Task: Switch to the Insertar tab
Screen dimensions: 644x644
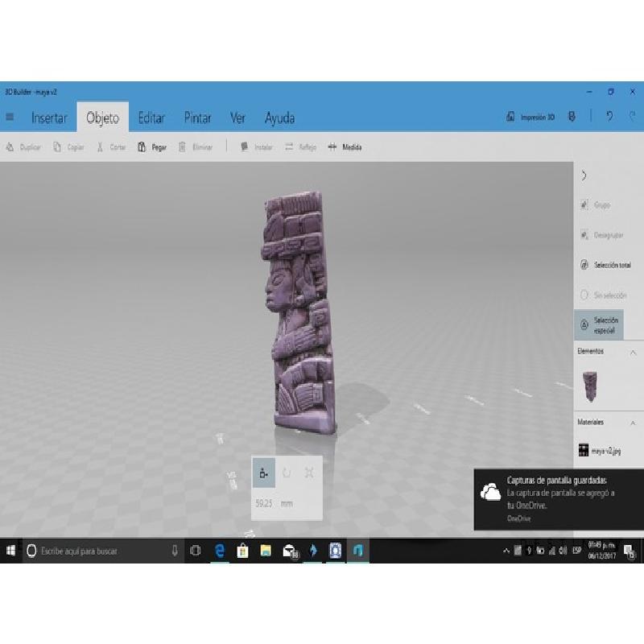Action: tap(49, 118)
